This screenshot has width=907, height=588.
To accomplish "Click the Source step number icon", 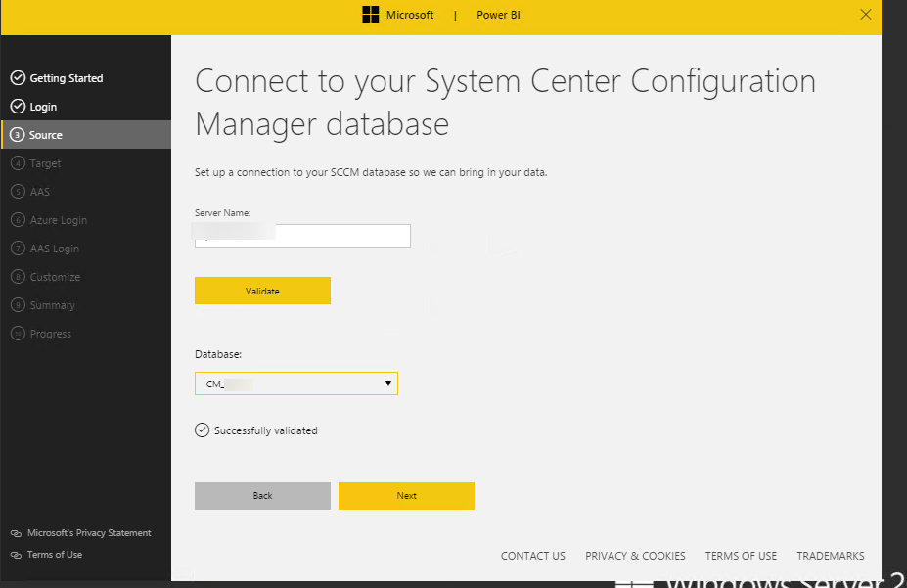I will [x=18, y=135].
